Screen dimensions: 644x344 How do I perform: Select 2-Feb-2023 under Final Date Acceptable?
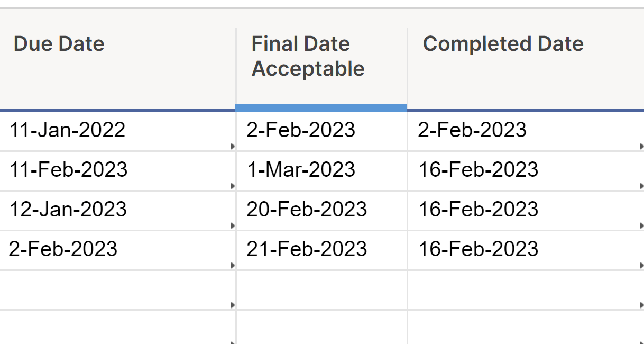point(300,130)
